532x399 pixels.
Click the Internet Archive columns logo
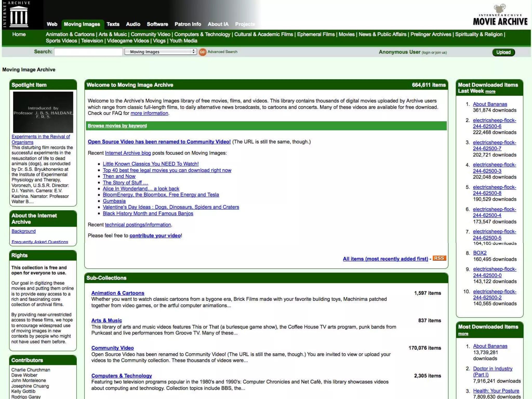[18, 16]
